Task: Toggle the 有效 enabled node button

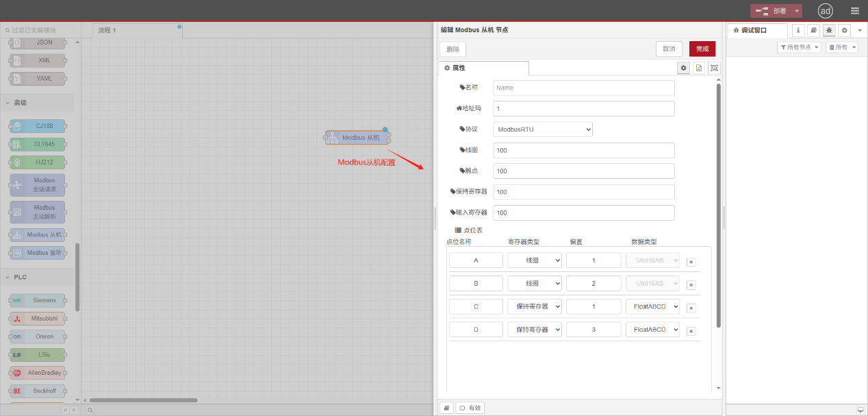Action: 470,408
